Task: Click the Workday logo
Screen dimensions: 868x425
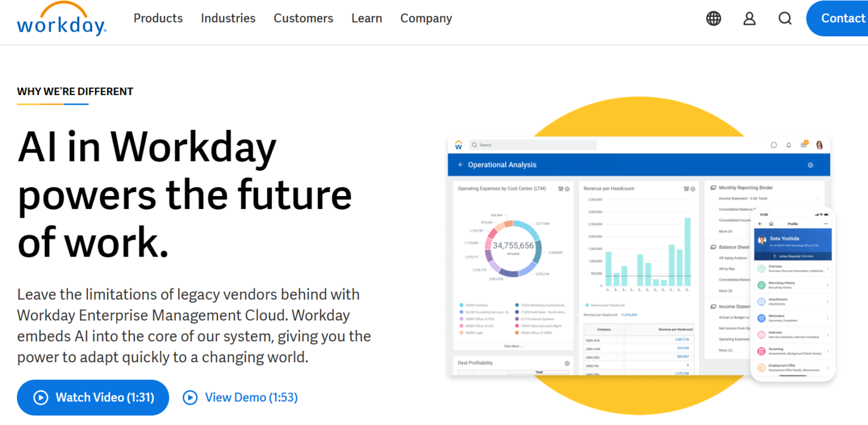Action: tap(61, 20)
